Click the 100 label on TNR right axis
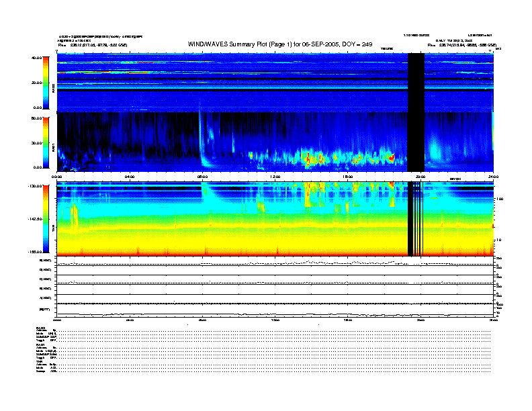 coord(499,199)
